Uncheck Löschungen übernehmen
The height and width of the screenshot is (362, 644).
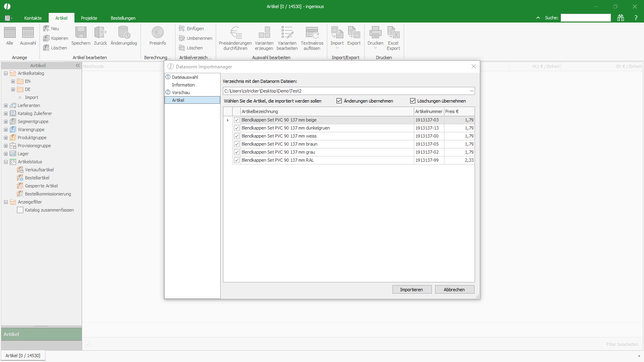tap(413, 101)
